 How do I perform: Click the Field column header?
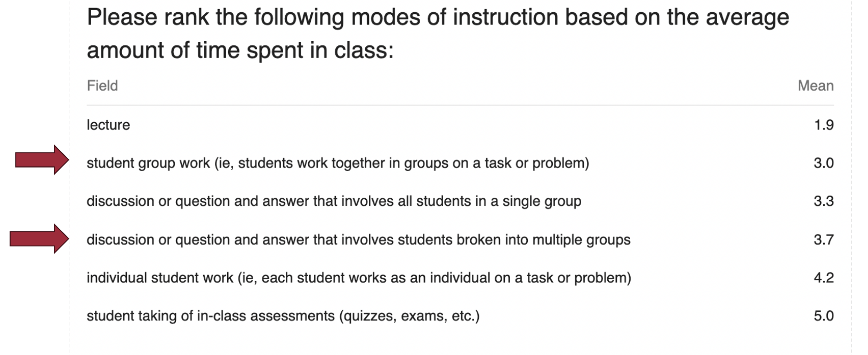point(102,86)
